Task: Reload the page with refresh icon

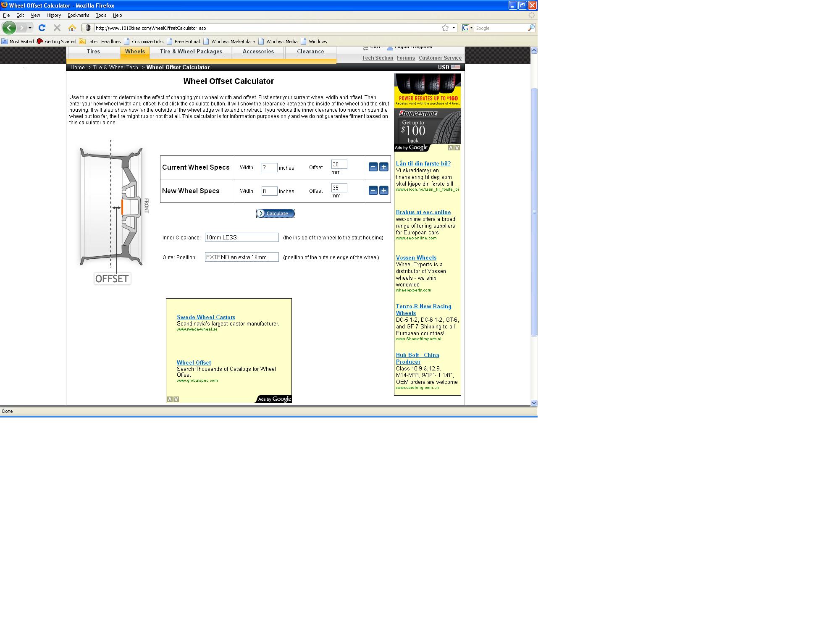Action: tap(42, 28)
